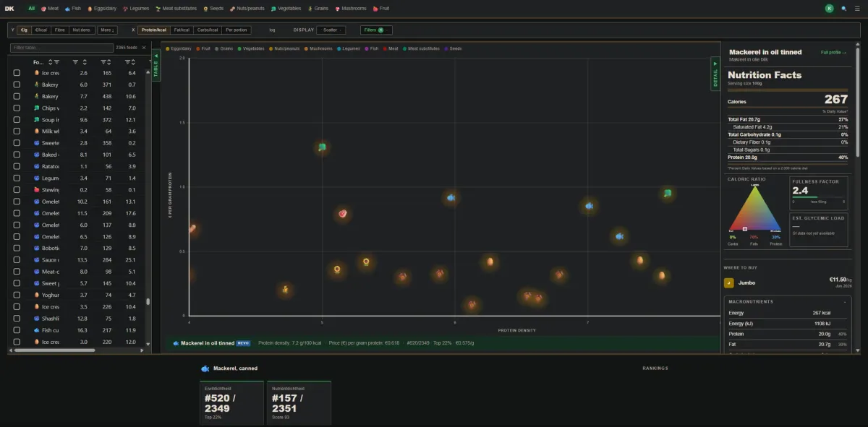Viewport: 868px width, 427px height.
Task: Select the Fruit category tab
Action: pyautogui.click(x=381, y=9)
